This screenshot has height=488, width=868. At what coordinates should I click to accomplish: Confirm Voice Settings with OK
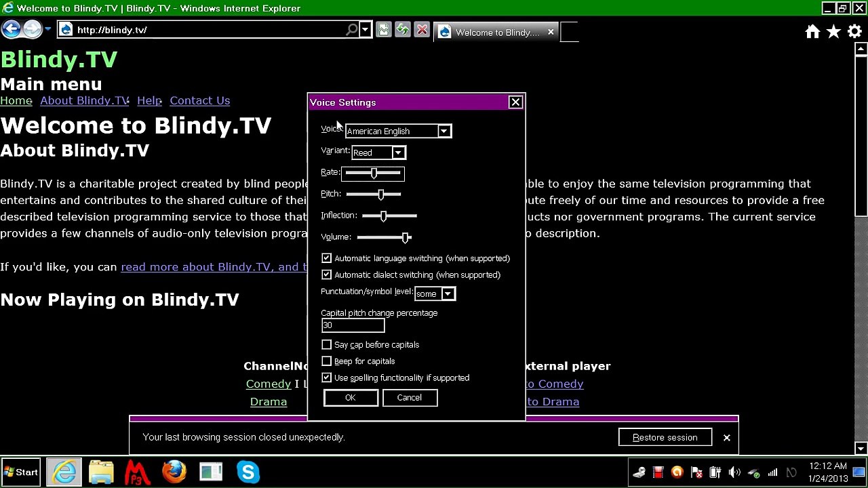click(351, 398)
